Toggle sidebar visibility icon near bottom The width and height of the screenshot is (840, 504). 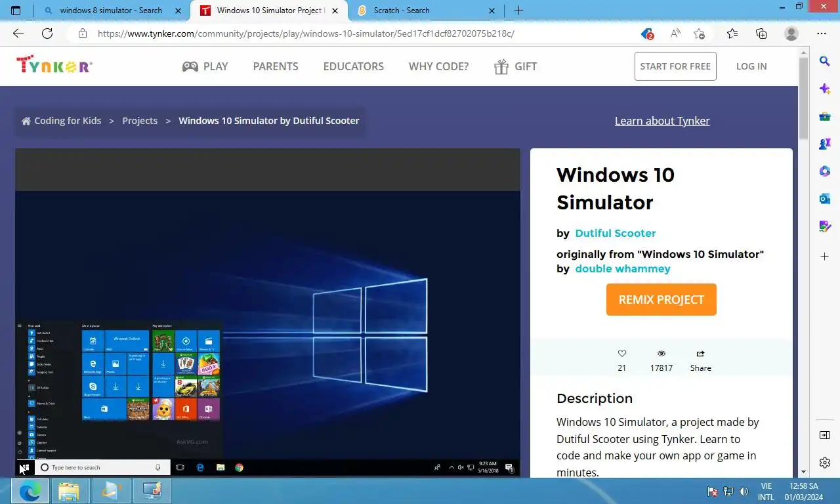(825, 435)
